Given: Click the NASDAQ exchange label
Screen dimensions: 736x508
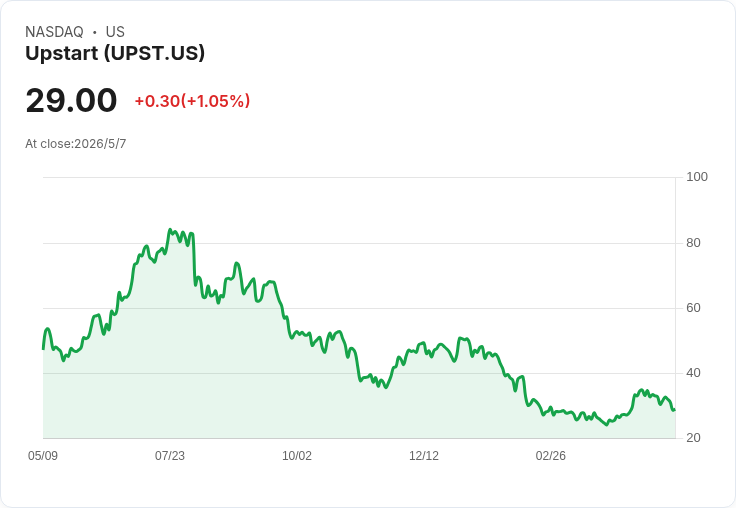Looking at the screenshot, I should pyautogui.click(x=54, y=32).
